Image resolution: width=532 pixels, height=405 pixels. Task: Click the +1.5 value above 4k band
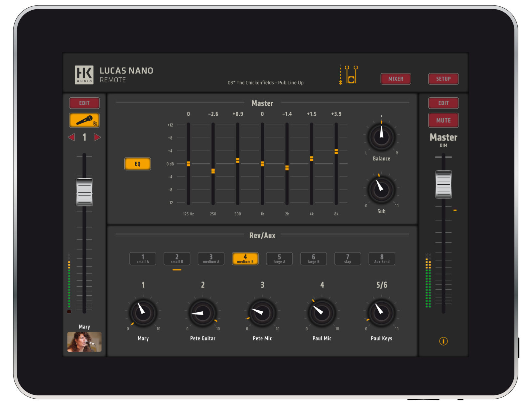point(311,114)
